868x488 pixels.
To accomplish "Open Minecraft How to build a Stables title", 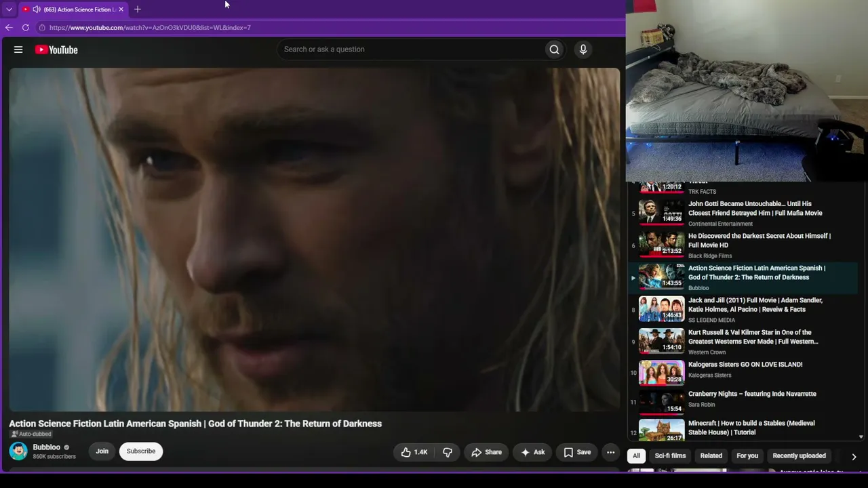I will tap(751, 428).
